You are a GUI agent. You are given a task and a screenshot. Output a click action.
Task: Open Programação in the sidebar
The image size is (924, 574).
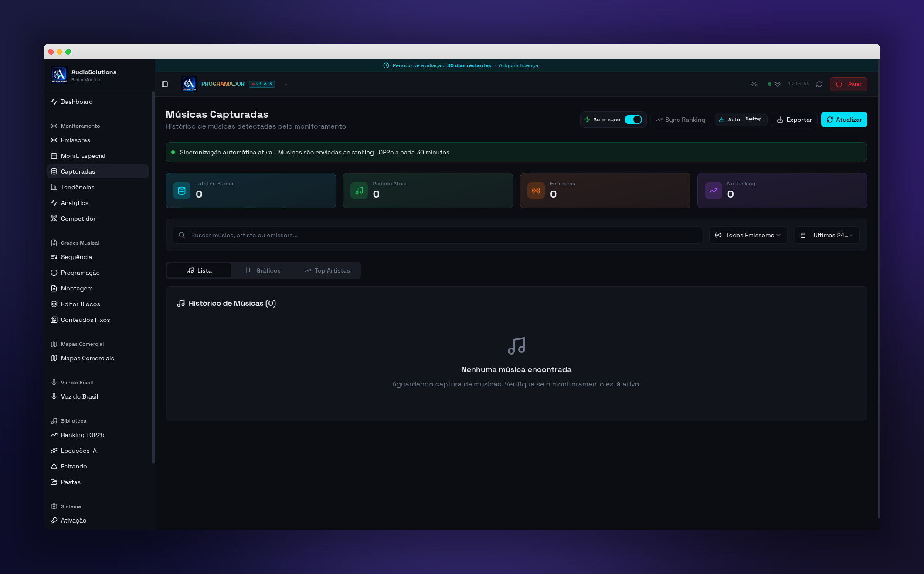tap(98, 273)
